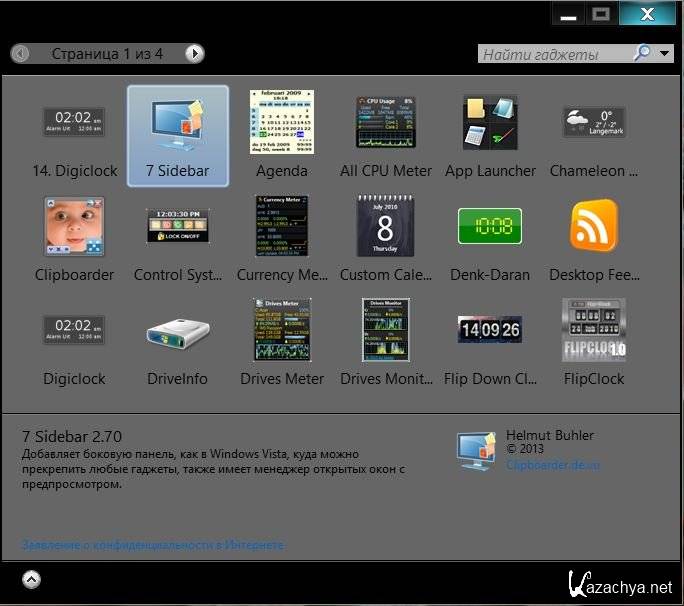This screenshot has width=684, height=606.
Task: Choose the Flip Down Clock gadget
Action: point(490,330)
